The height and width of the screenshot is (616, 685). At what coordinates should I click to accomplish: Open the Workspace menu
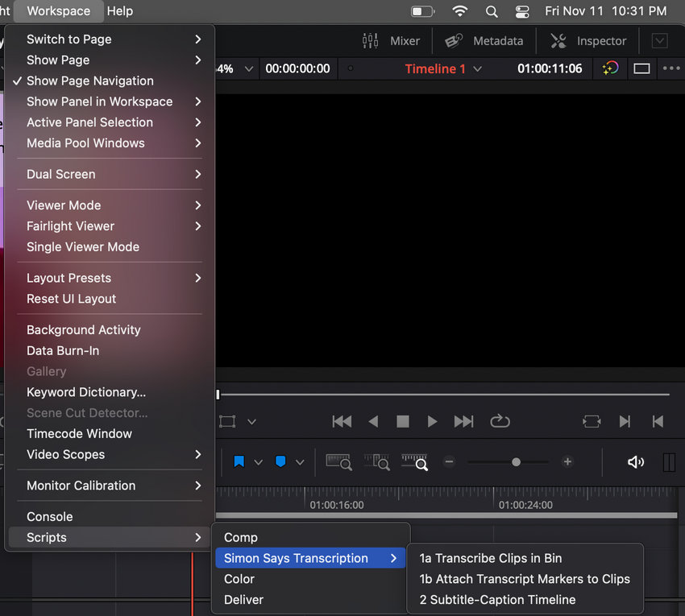pos(59,11)
